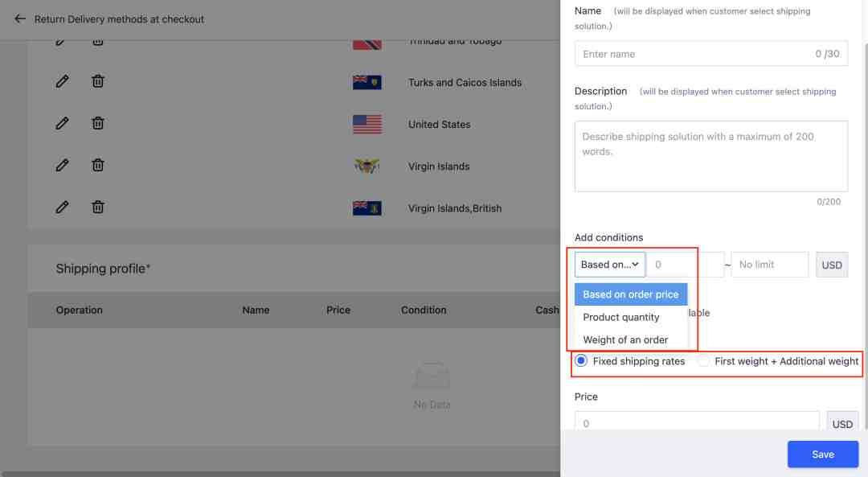Open the Based on... conditions dropdown

pos(610,265)
